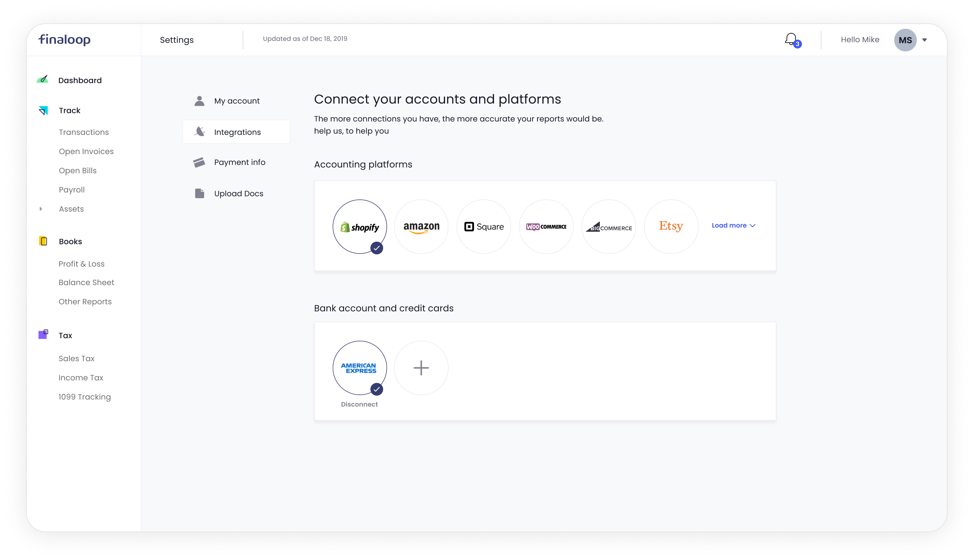This screenshot has height=560, width=973.
Task: Switch to the My account tab
Action: 237,101
